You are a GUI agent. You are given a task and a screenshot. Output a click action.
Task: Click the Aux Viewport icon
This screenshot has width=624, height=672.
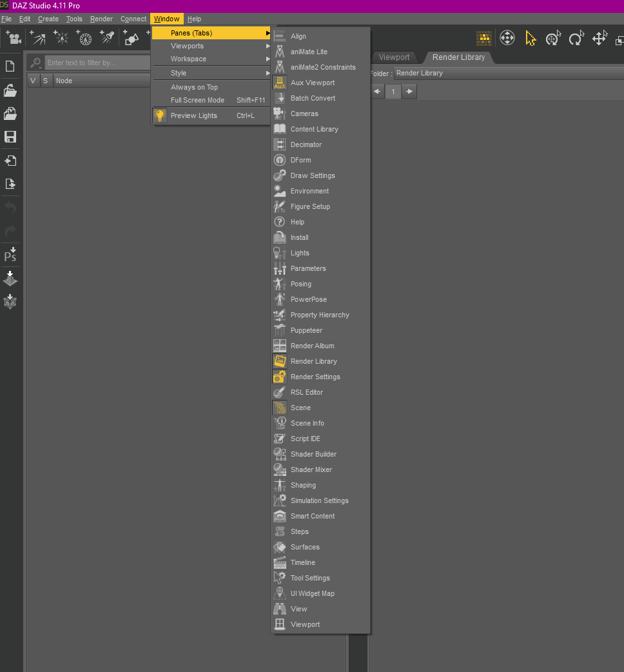pyautogui.click(x=280, y=83)
